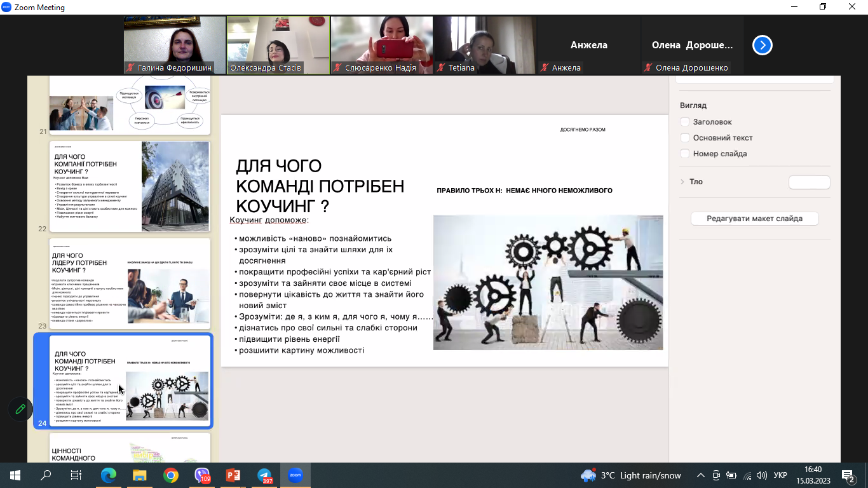This screenshot has height=488, width=868.
Task: Open Viber from the taskbar
Action: tap(202, 475)
